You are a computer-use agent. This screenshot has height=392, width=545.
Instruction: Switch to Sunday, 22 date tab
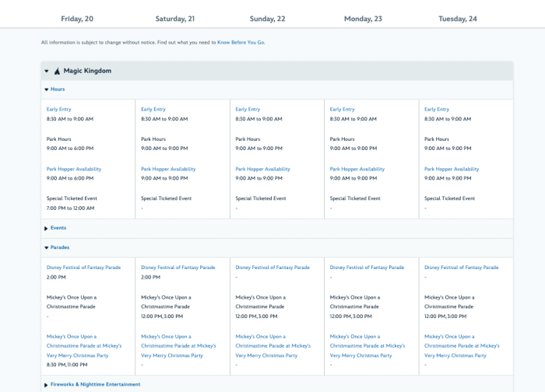tap(268, 18)
